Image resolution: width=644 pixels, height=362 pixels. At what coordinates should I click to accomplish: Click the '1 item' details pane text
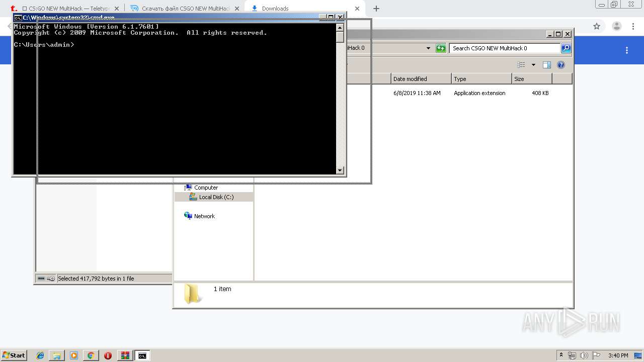point(222,289)
